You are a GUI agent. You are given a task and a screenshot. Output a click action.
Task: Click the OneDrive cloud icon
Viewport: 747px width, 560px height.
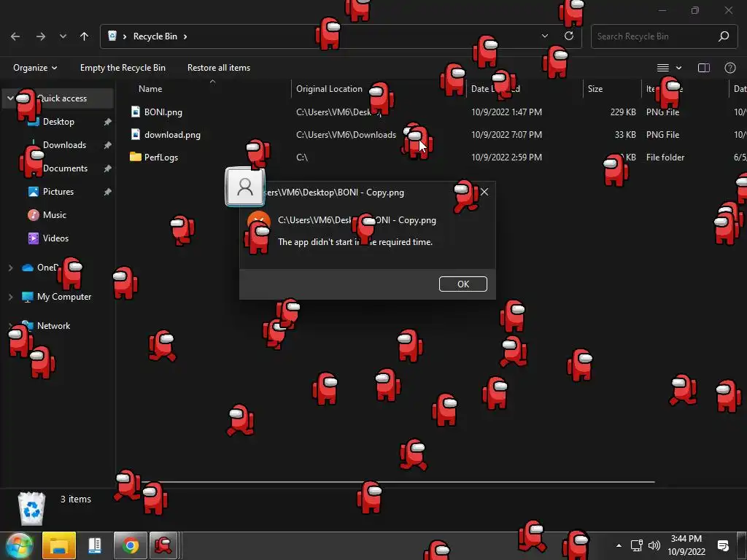coord(28,268)
